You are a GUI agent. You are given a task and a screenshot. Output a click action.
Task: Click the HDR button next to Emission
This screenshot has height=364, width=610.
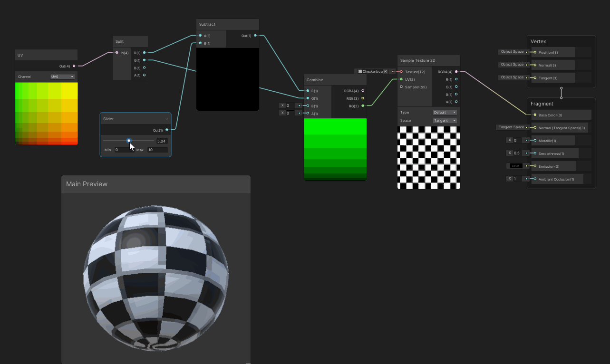(516, 166)
